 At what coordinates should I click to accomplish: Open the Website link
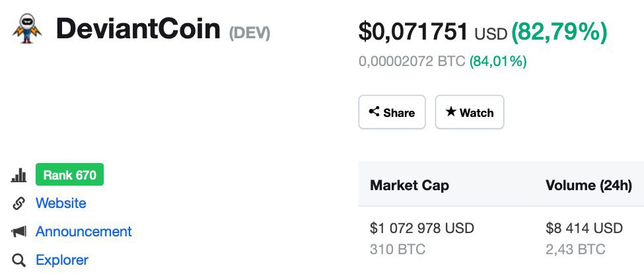pos(61,203)
